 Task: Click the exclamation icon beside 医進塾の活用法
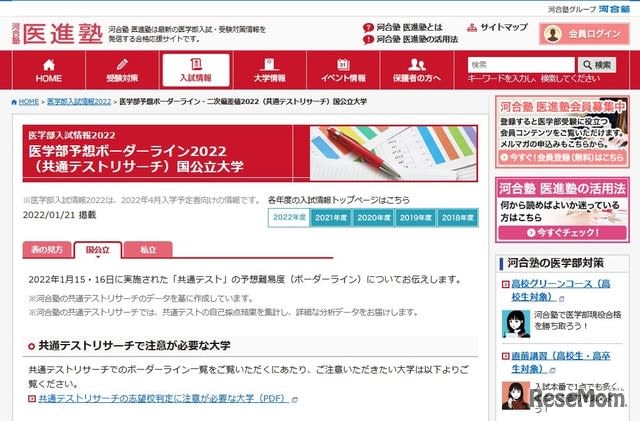click(368, 40)
